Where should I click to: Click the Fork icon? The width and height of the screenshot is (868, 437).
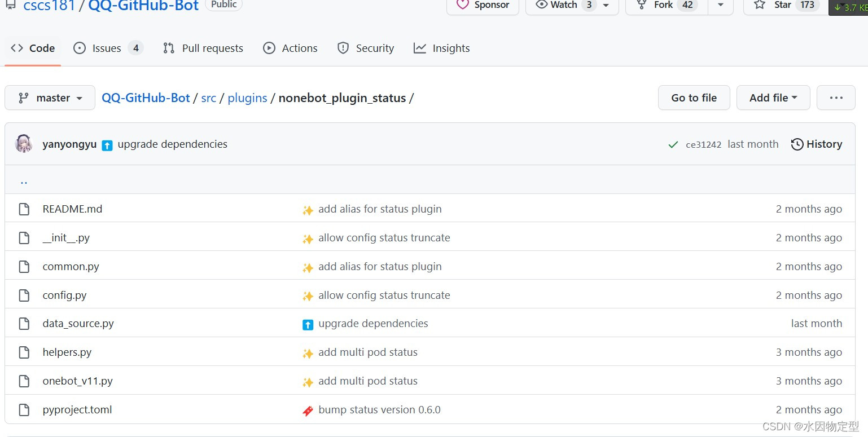click(x=642, y=5)
